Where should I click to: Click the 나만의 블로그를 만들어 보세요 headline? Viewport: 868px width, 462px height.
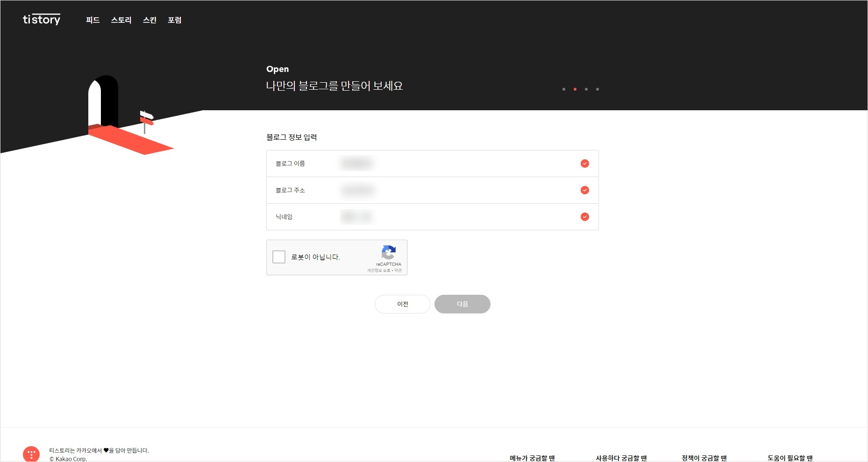(334, 86)
